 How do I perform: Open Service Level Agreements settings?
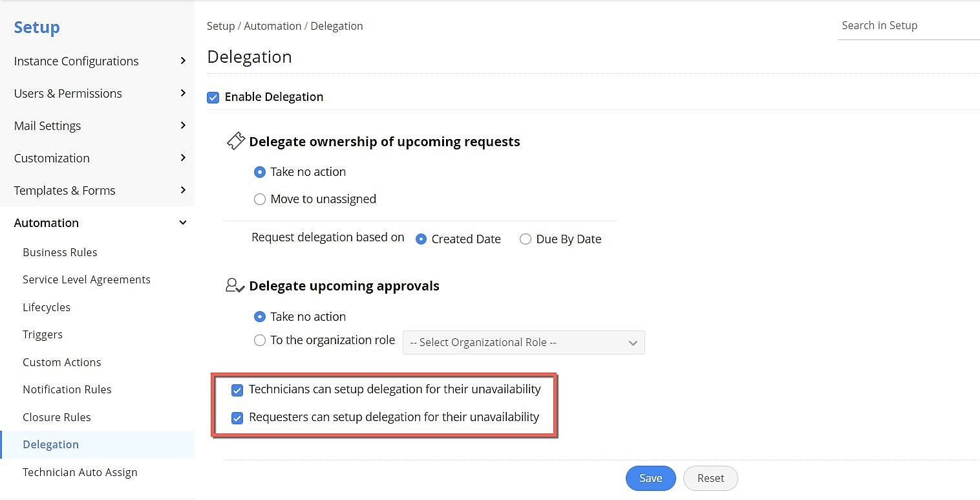point(87,279)
